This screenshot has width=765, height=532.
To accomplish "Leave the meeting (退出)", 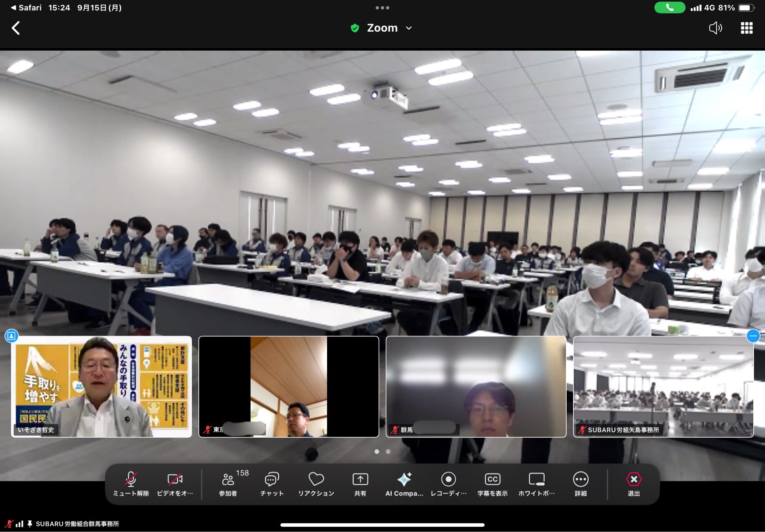I will 634,483.
